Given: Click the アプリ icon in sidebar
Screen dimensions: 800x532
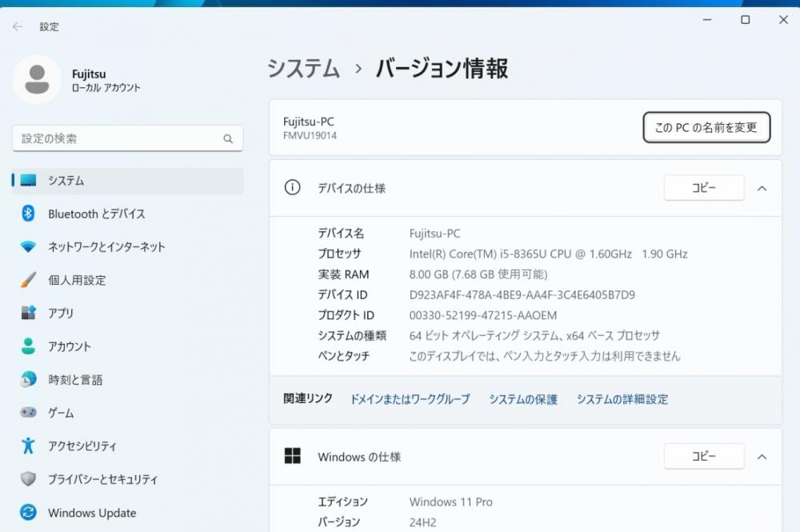Looking at the screenshot, I should pos(28,313).
